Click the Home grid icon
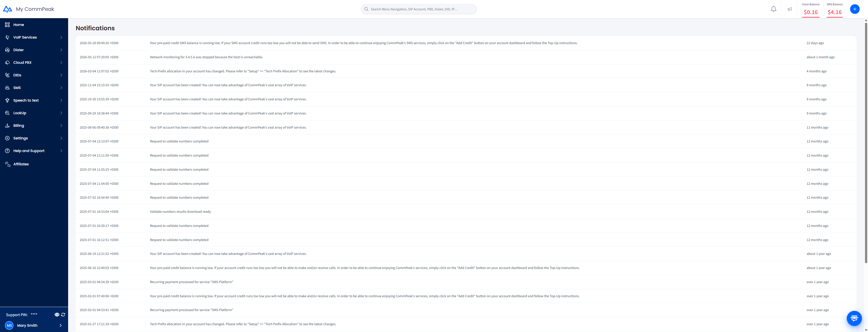 pos(7,25)
